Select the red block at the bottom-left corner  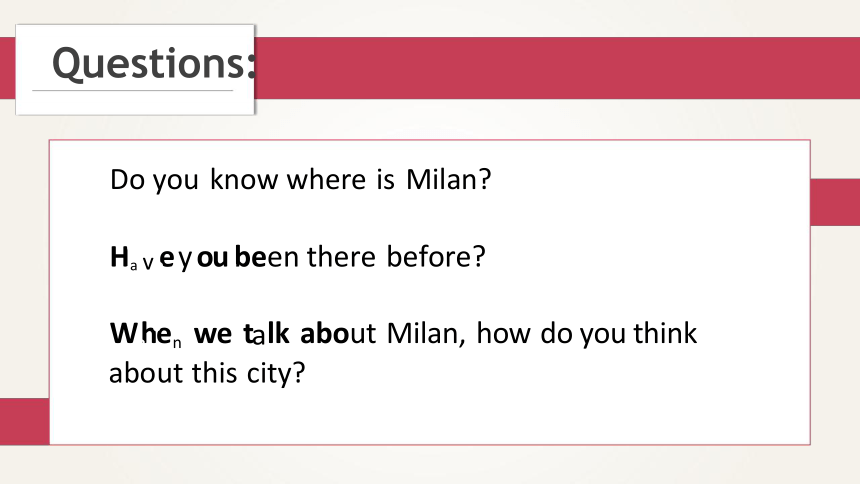click(x=25, y=421)
